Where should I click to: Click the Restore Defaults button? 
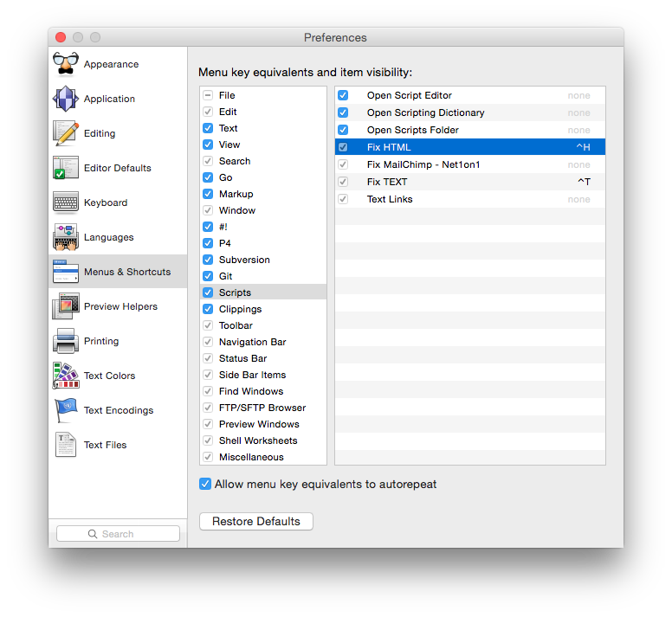(255, 522)
